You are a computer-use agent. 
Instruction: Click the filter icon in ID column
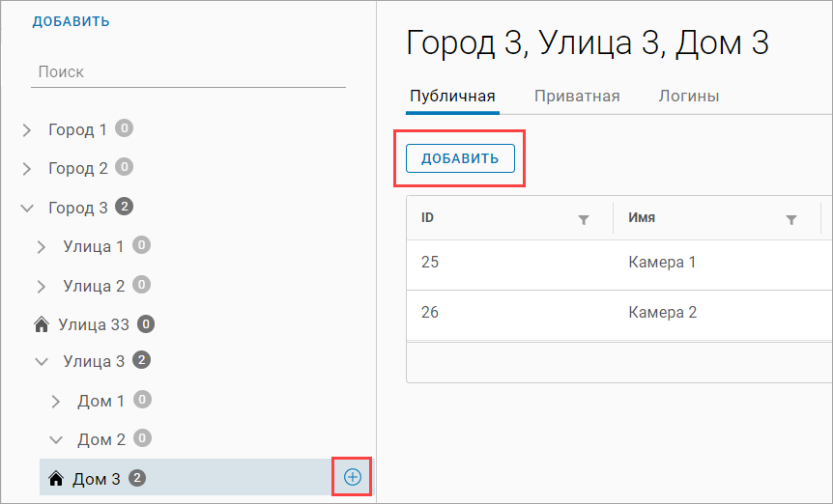(583, 220)
